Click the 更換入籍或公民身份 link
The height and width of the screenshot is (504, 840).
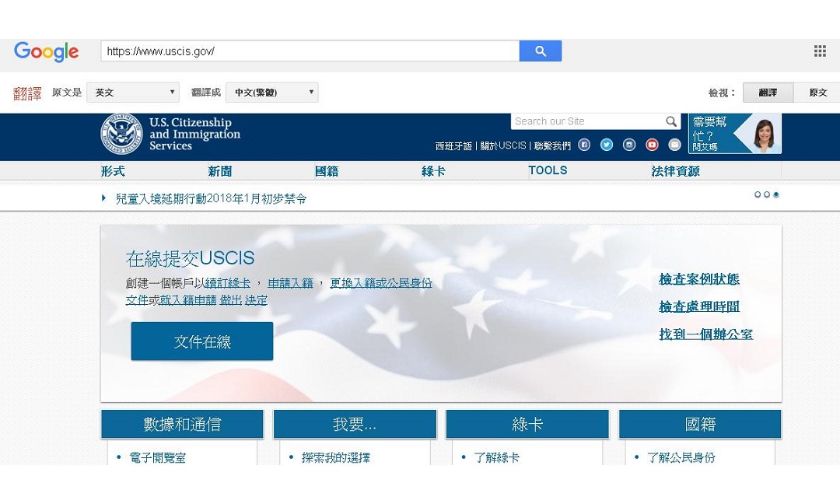[x=381, y=283]
